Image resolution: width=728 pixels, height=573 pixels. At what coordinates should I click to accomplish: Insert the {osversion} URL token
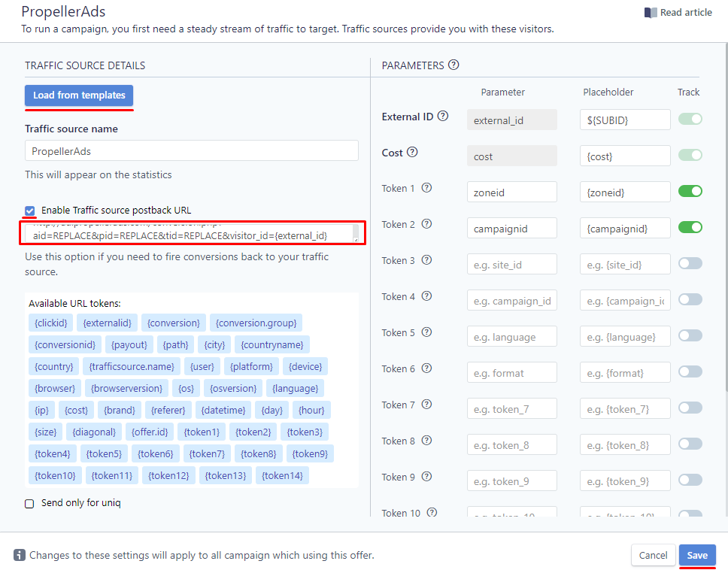[233, 388]
